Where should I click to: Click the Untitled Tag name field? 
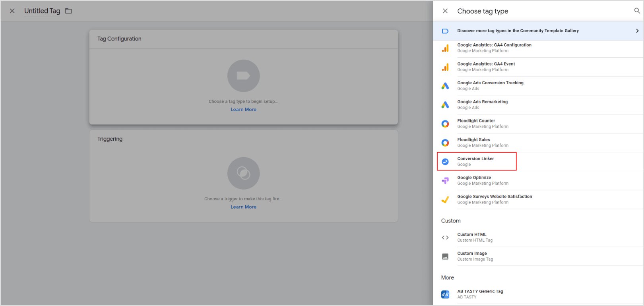click(42, 11)
